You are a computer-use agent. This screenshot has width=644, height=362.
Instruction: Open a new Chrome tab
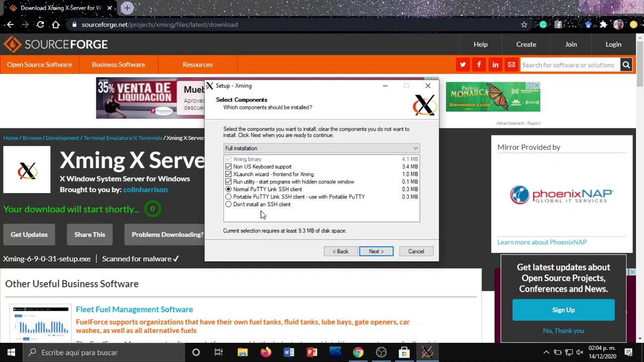point(127,8)
